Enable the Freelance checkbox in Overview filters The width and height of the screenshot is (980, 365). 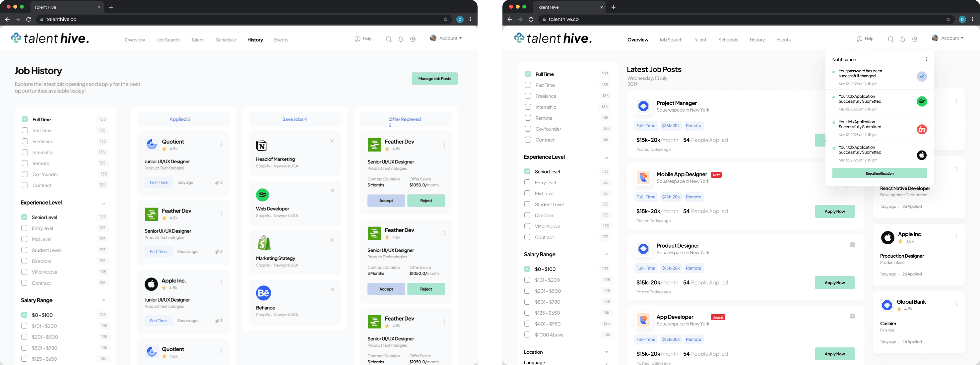pos(528,96)
